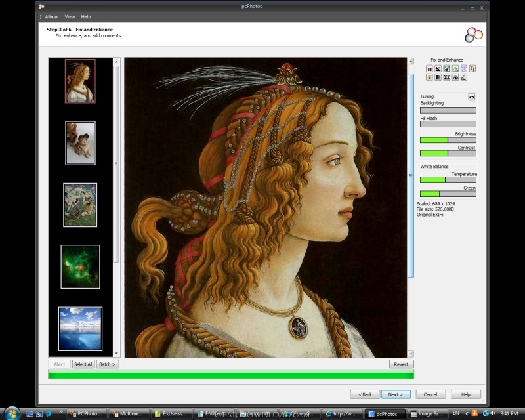Click the last tool icon in second row
Image resolution: width=525 pixels, height=420 pixels.
coord(464,77)
